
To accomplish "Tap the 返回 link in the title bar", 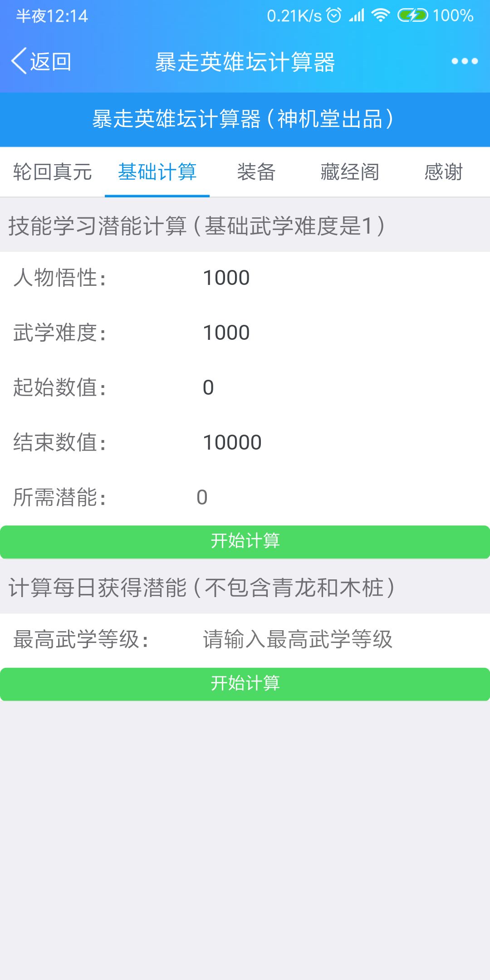I will pyautogui.click(x=50, y=61).
